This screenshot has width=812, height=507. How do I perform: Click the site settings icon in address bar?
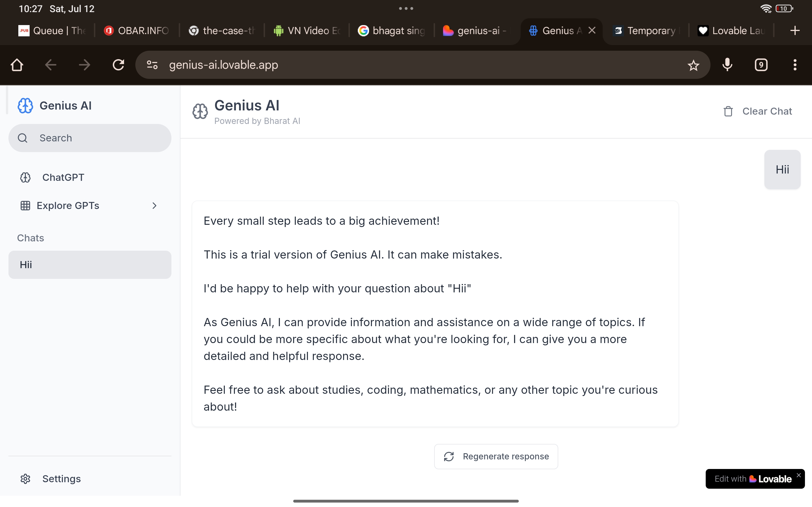tap(152, 65)
